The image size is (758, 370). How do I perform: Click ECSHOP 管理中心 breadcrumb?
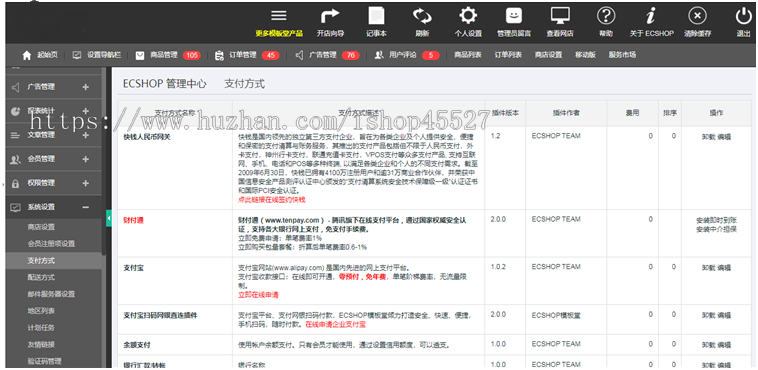click(x=164, y=84)
